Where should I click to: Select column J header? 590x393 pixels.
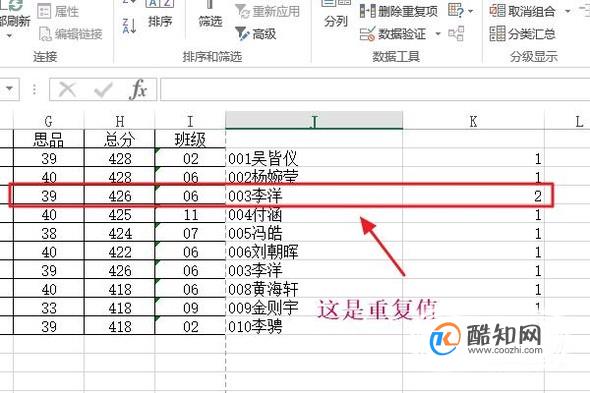[314, 121]
